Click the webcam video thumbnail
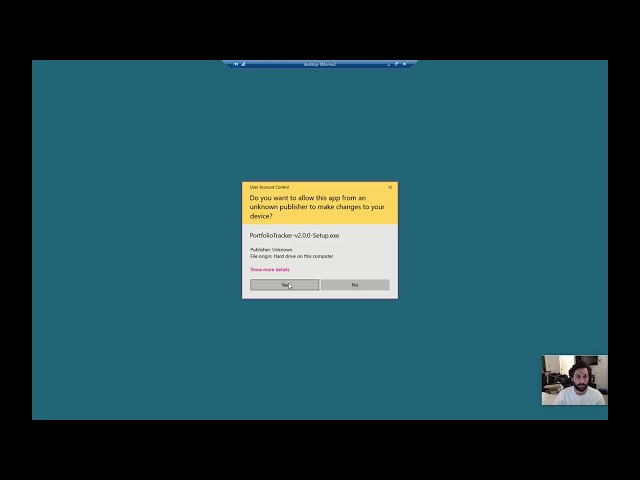The image size is (640, 480). pos(574,380)
